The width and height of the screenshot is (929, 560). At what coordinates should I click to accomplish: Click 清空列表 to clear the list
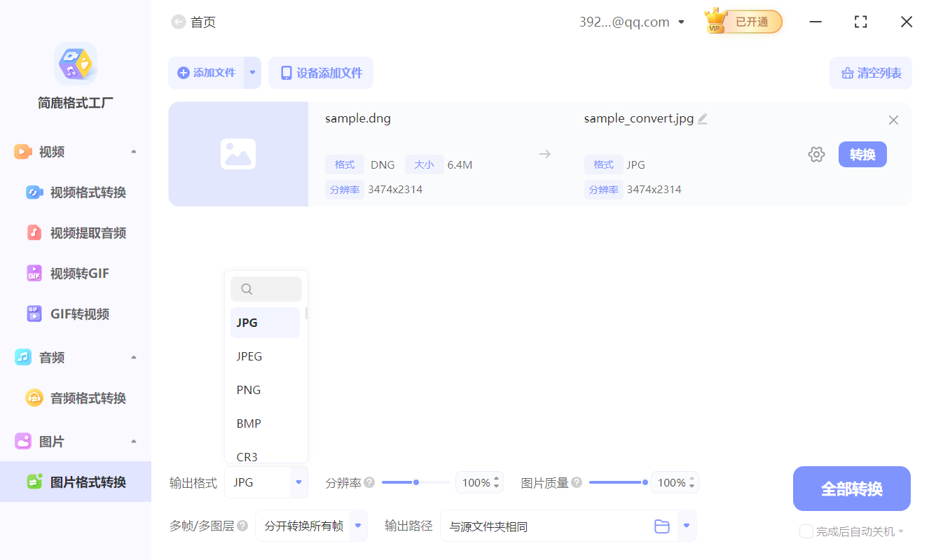pyautogui.click(x=871, y=72)
